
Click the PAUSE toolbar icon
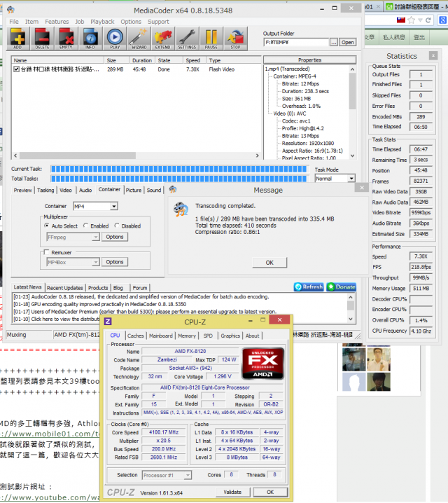point(211,39)
